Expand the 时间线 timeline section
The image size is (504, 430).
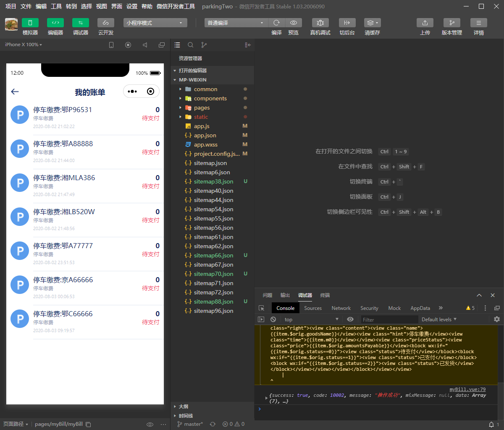[x=212, y=416]
